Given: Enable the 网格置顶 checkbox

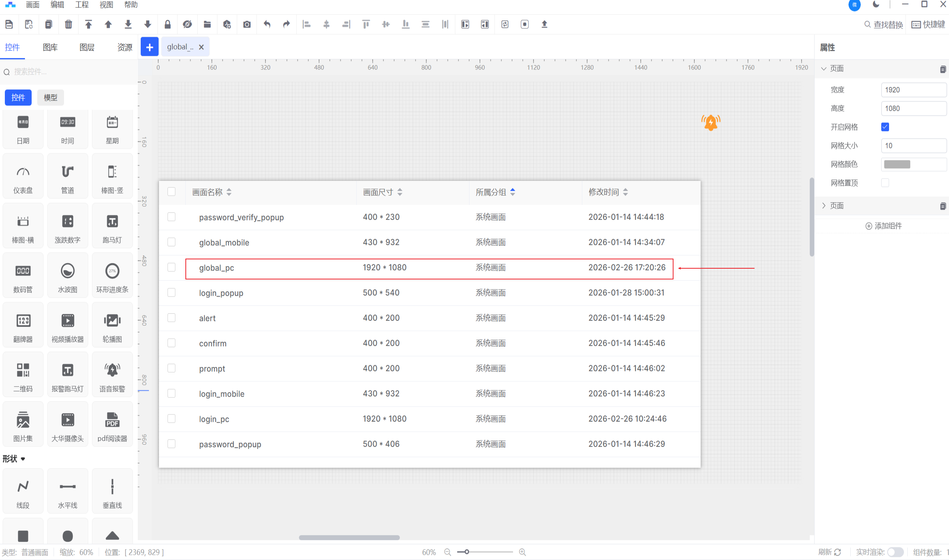Looking at the screenshot, I should pyautogui.click(x=885, y=183).
